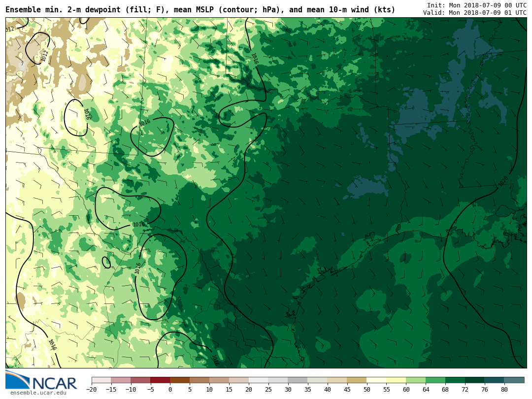The height and width of the screenshot is (399, 532).
Task: Click the 0 colorbar tick label
Action: 170,389
